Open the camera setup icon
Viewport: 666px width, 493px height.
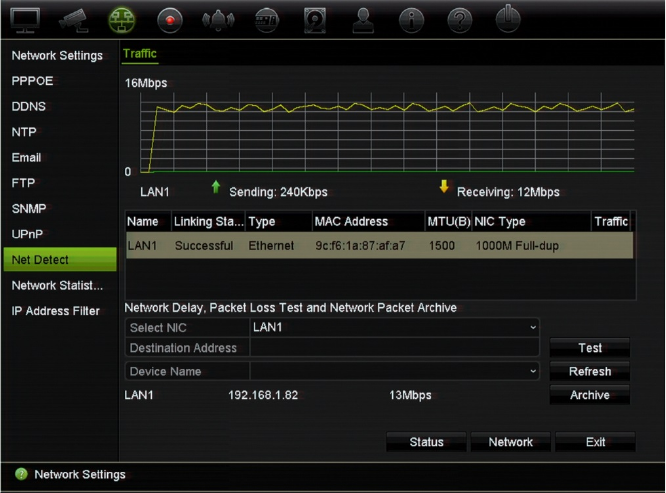(74, 20)
